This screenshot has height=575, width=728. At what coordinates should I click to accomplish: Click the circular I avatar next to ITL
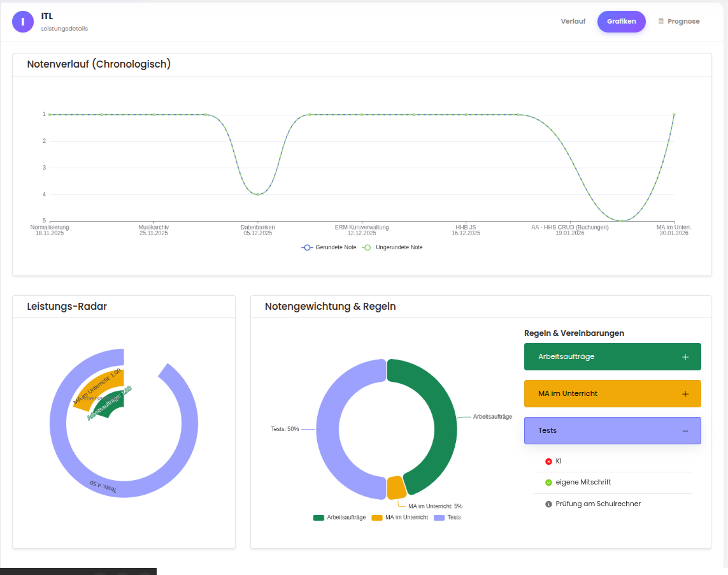coord(23,21)
